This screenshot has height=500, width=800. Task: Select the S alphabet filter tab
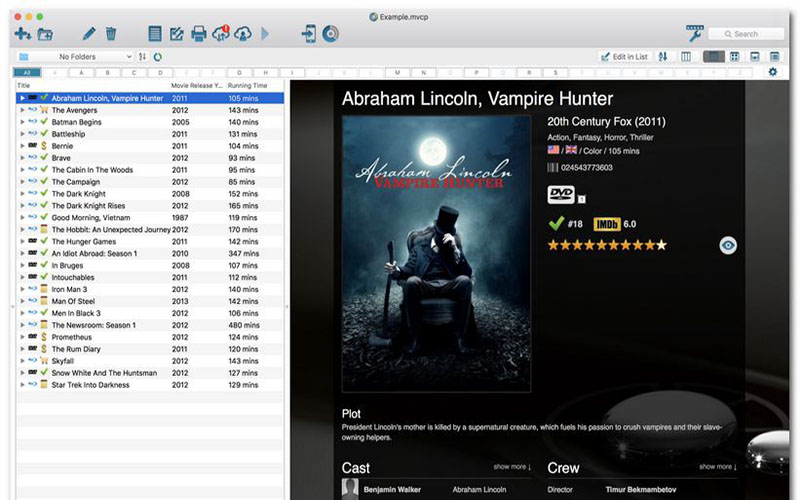point(555,72)
